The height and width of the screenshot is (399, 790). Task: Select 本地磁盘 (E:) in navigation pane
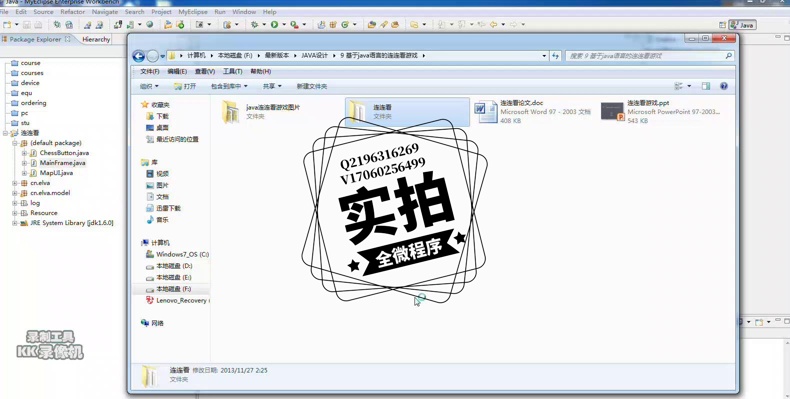point(169,278)
